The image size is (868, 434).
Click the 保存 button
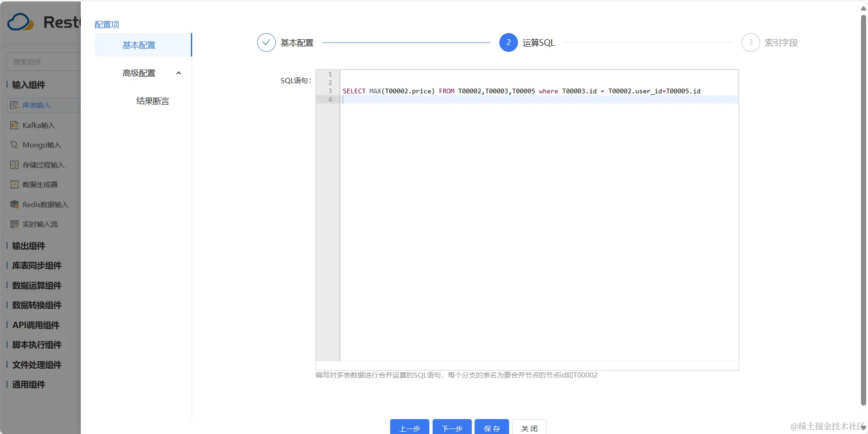pos(492,427)
